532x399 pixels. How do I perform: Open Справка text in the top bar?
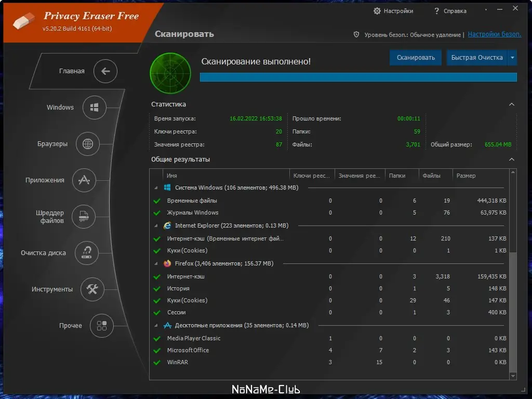point(455,11)
